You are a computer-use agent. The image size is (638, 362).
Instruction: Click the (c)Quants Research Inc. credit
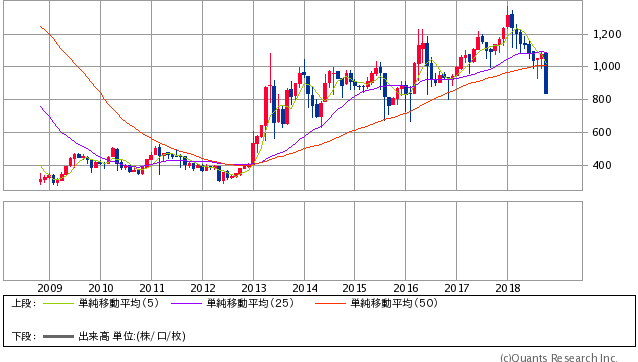(559, 358)
